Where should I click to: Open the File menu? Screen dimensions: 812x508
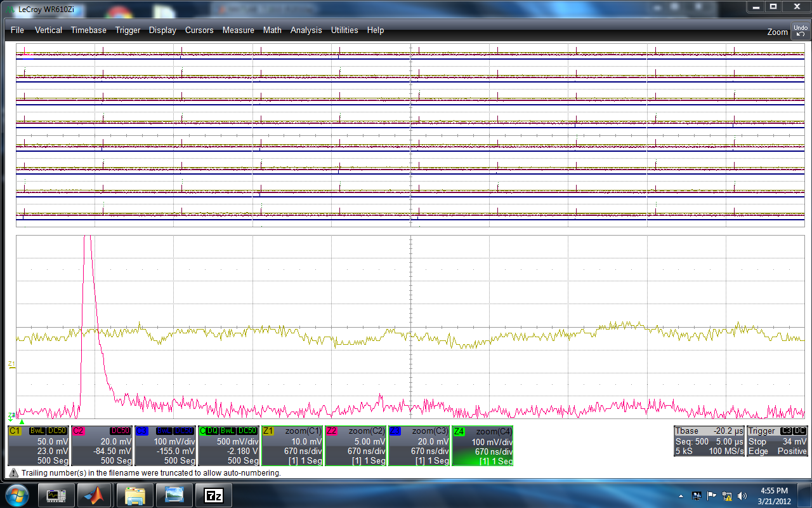17,30
